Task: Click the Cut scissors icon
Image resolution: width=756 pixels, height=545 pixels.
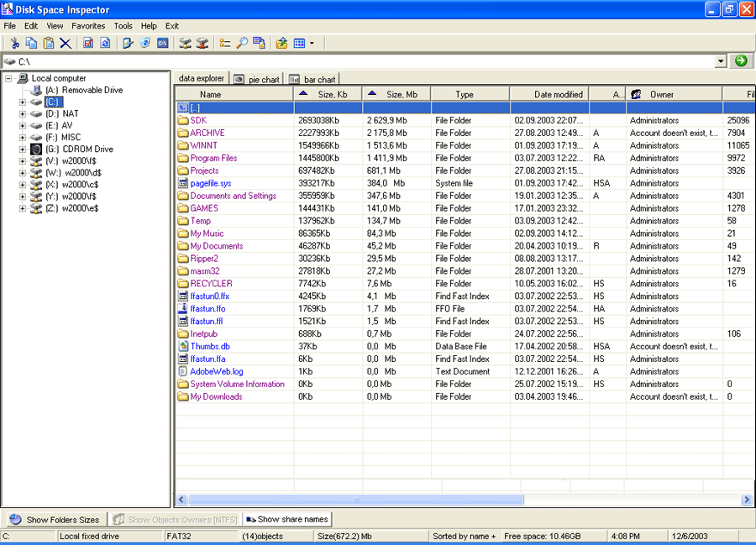Action: 14,44
